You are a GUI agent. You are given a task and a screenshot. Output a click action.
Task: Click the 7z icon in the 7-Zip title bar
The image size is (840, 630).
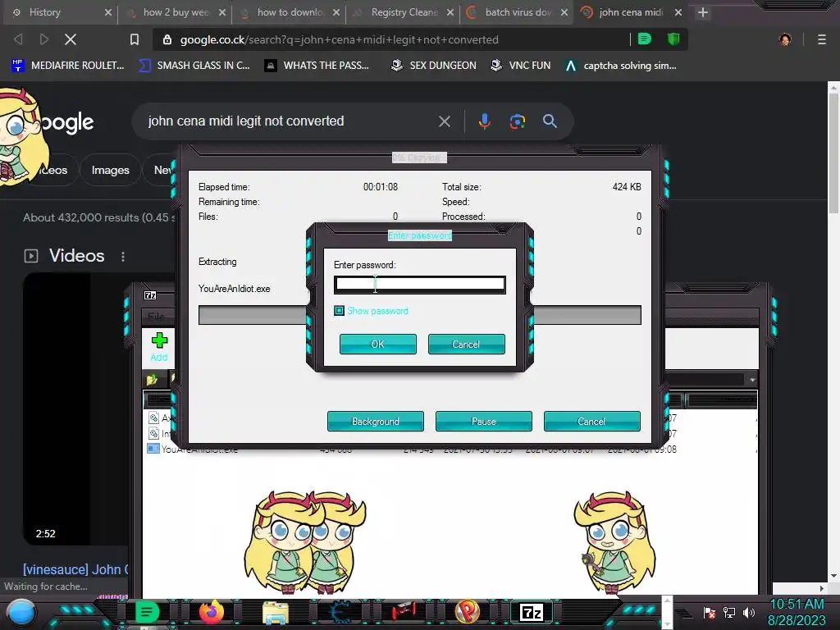(150, 295)
